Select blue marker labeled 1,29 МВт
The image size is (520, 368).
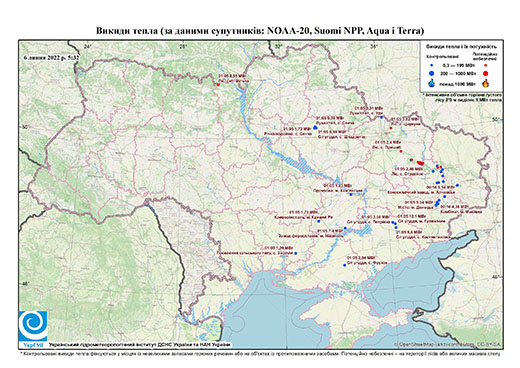295,253
